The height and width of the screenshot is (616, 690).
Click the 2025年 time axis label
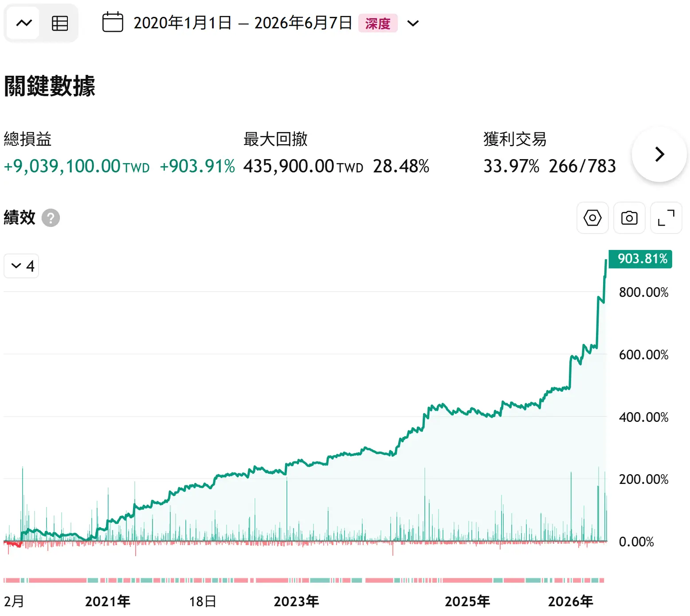point(467,601)
